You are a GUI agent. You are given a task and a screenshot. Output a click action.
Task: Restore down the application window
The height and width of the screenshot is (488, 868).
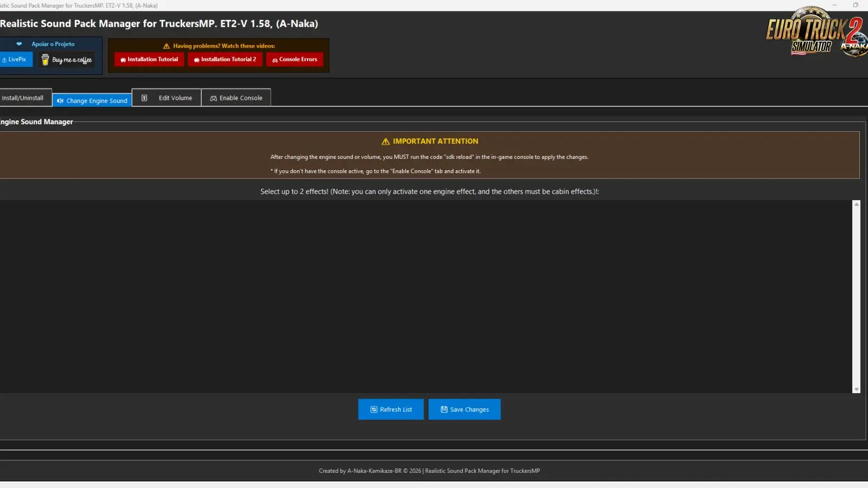[x=856, y=5]
